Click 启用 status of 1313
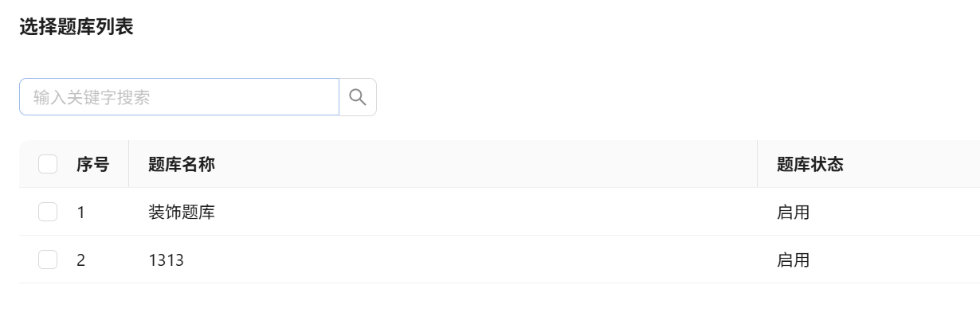This screenshot has width=980, height=320. point(794,260)
